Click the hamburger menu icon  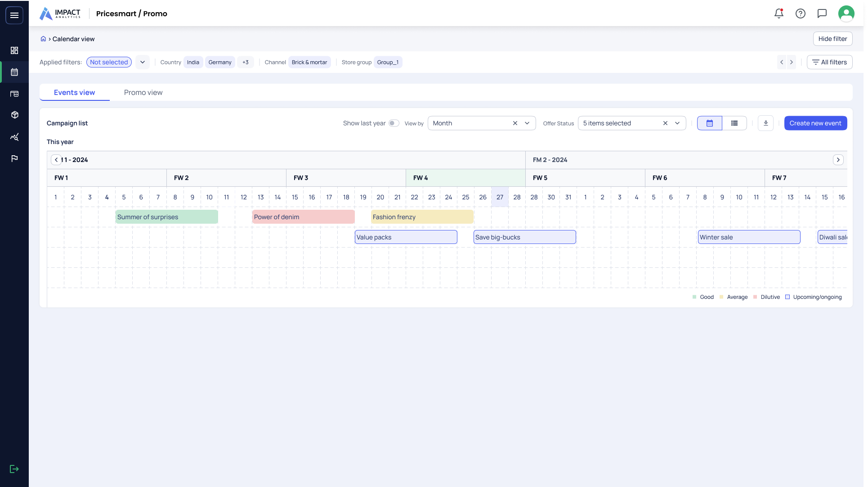point(14,15)
